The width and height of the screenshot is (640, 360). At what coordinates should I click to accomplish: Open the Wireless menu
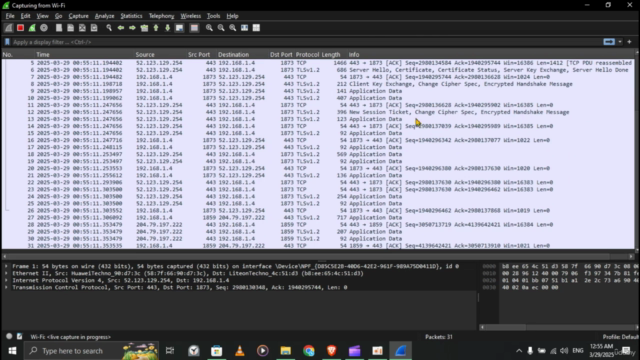click(191, 16)
